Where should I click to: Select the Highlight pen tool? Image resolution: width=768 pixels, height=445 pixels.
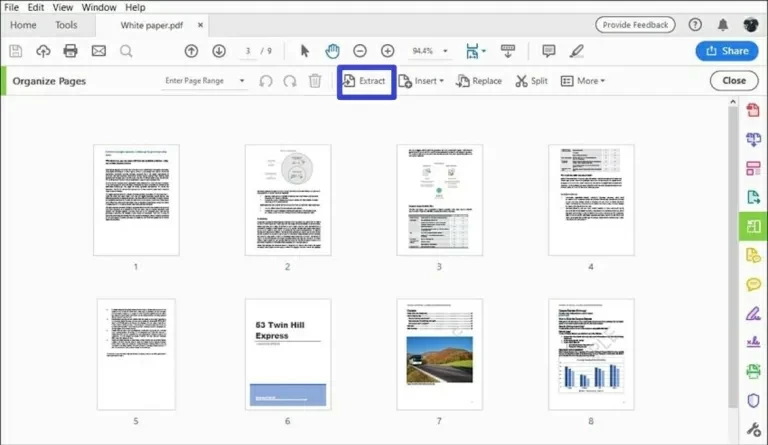(x=576, y=51)
